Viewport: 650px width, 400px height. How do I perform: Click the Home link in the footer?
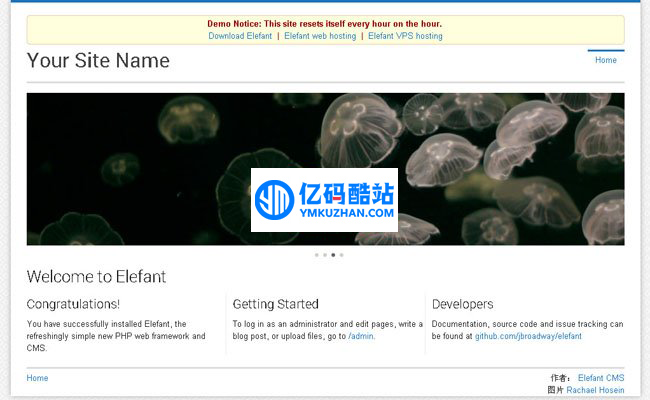tap(37, 378)
